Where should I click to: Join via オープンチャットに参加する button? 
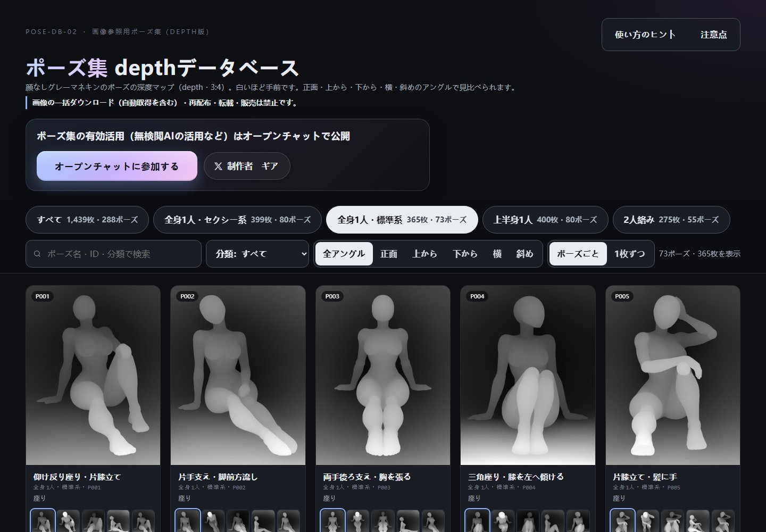tap(117, 166)
